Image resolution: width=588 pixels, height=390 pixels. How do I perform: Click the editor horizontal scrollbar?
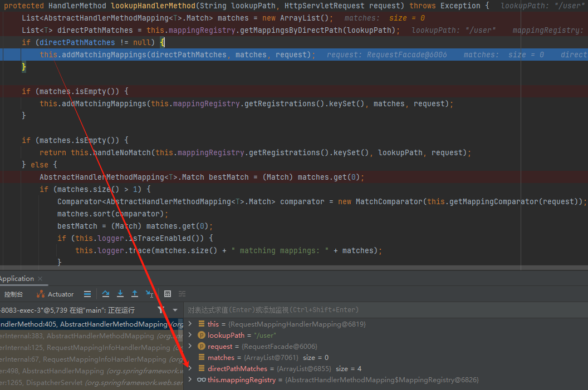coord(260,268)
